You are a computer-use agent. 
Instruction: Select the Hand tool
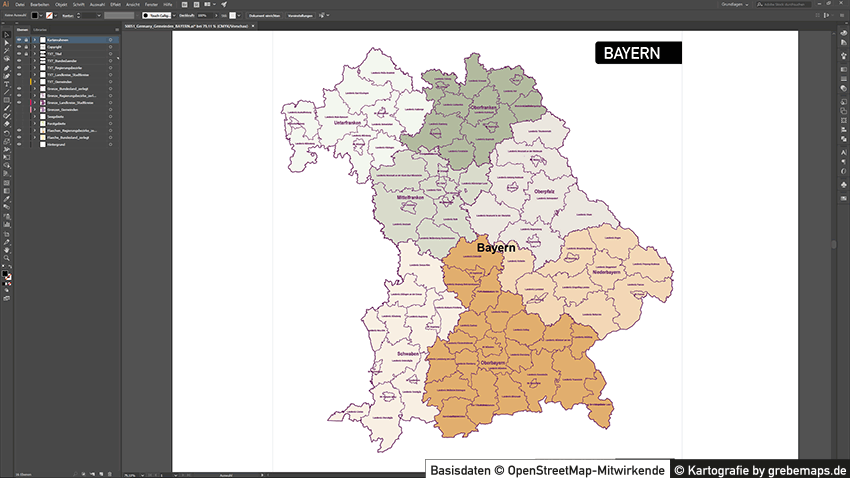(6, 249)
